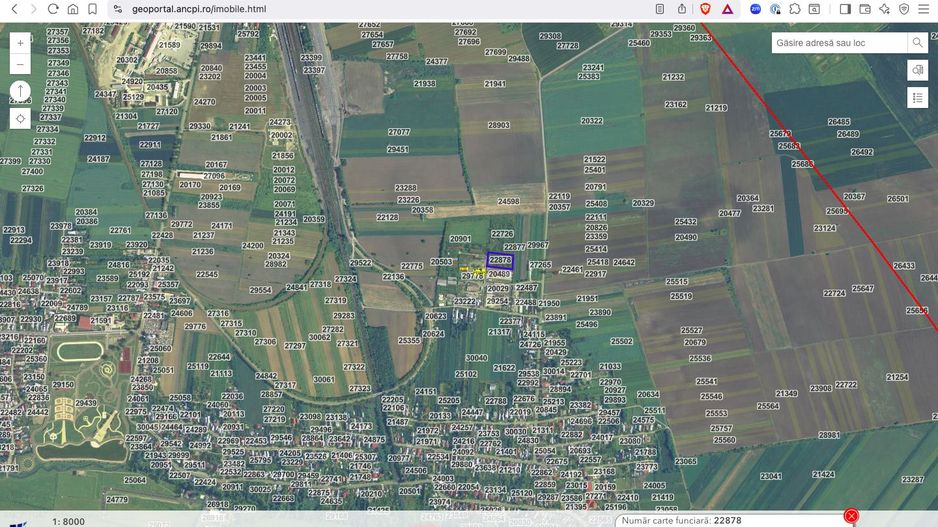Click parcel label 27077

pyautogui.click(x=398, y=132)
